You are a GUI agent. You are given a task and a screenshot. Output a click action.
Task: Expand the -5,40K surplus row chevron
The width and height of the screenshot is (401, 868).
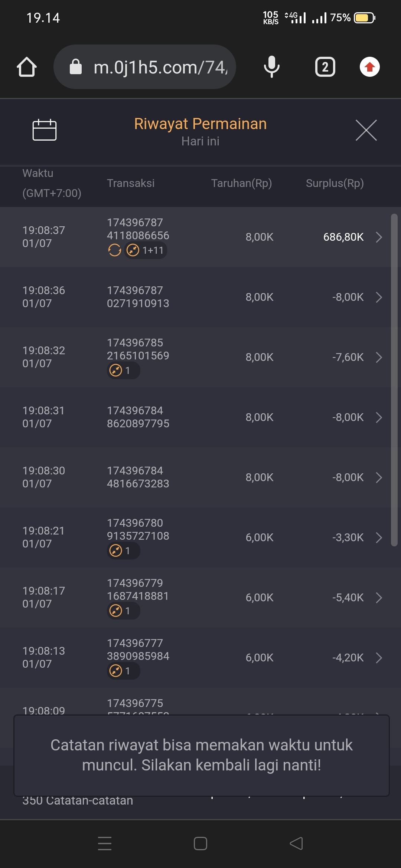(x=379, y=598)
